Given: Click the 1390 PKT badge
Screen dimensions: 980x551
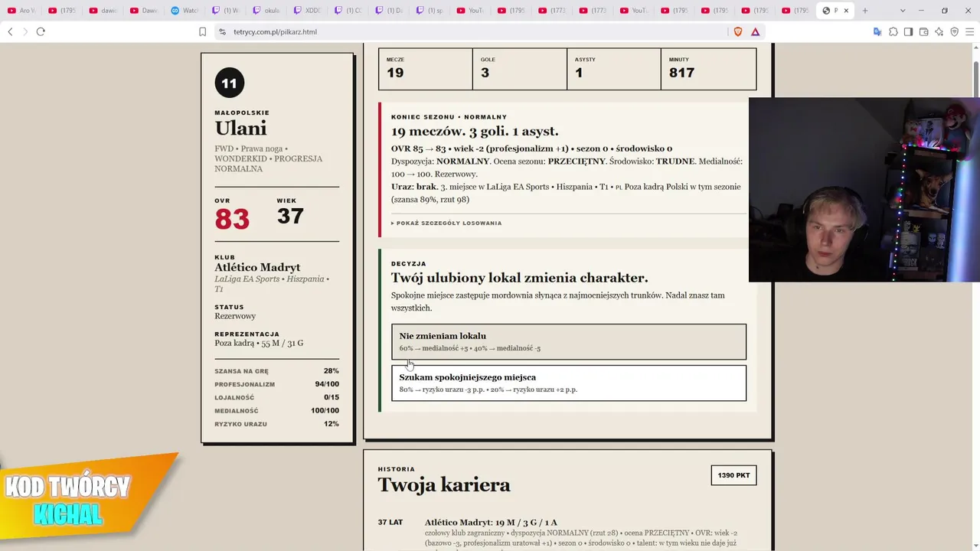Looking at the screenshot, I should (x=733, y=475).
